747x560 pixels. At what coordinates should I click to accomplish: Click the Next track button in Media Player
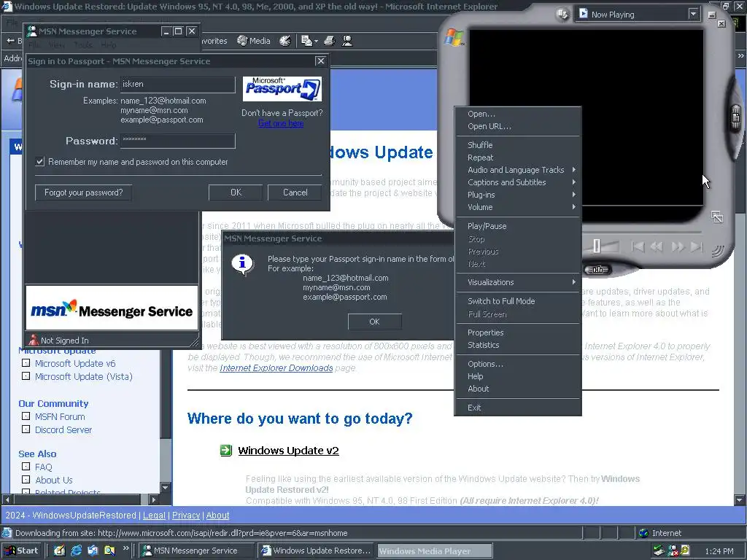[697, 246]
